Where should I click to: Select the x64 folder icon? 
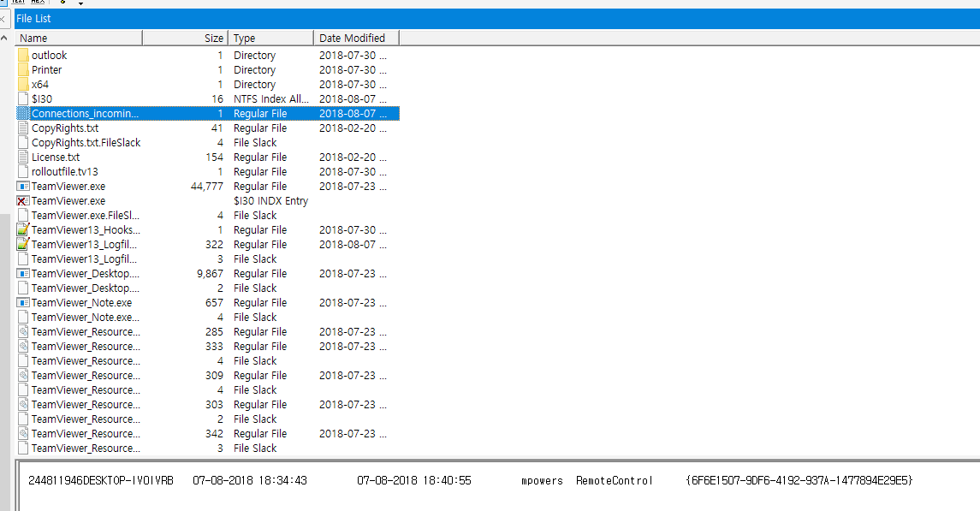(x=23, y=85)
